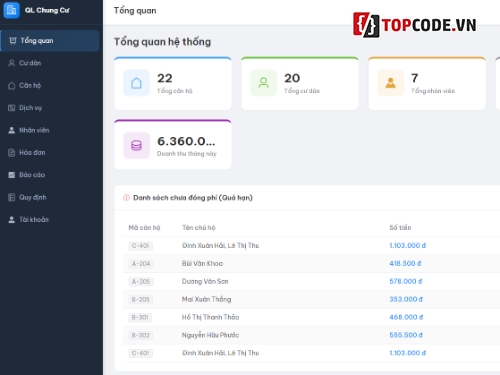Select the Dịch vụ menu item

tap(50, 108)
